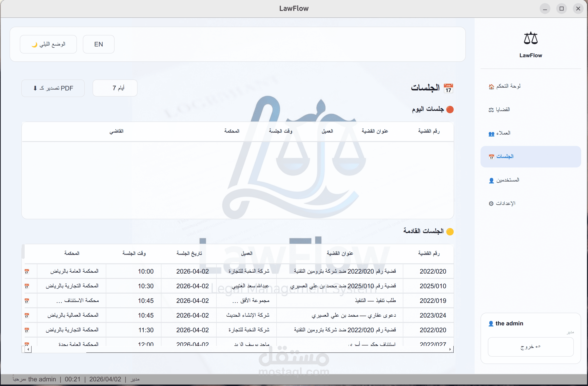Image resolution: width=588 pixels, height=386 pixels.
Task: Click the admin user avatar icon
Action: tap(491, 324)
